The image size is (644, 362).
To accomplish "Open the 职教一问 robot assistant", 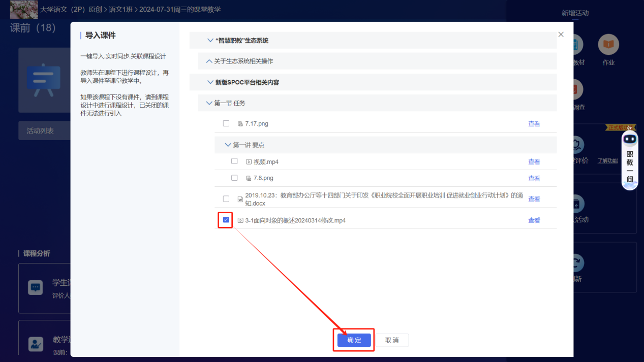I will tap(630, 160).
